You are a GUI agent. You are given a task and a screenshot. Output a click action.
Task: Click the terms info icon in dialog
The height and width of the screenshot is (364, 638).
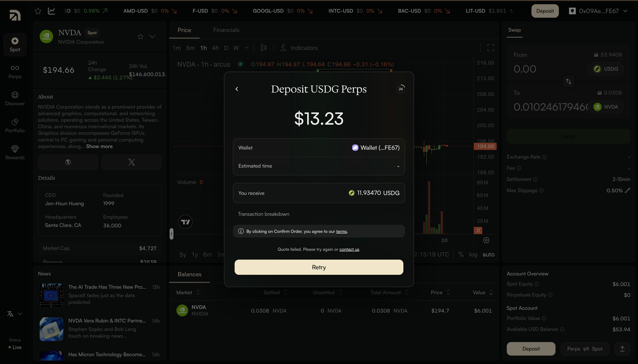pyautogui.click(x=241, y=231)
